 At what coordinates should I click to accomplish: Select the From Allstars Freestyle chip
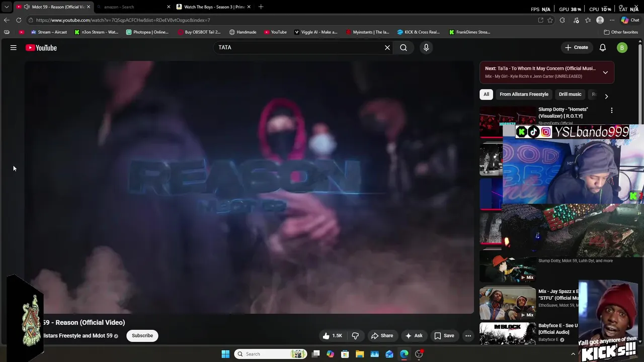[524, 94]
